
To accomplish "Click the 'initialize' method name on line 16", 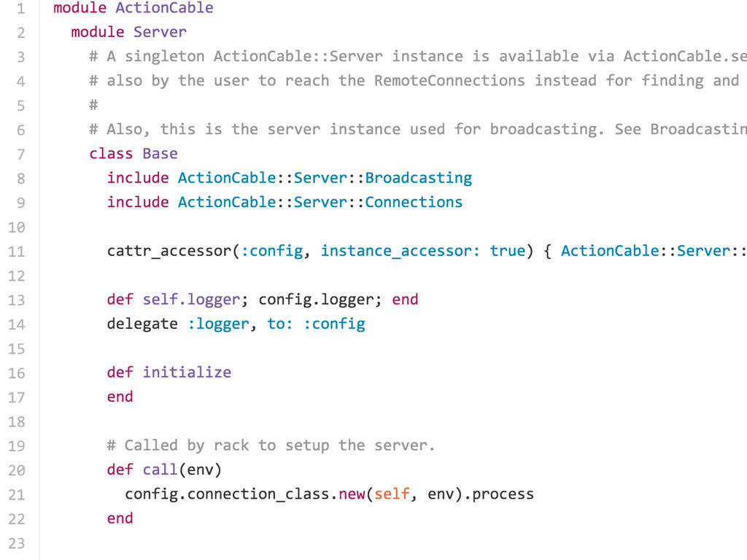I will (x=187, y=373).
